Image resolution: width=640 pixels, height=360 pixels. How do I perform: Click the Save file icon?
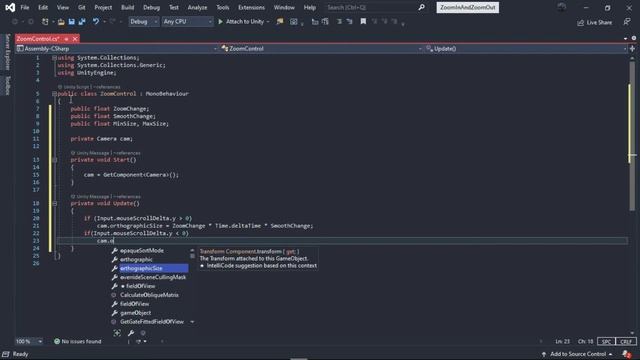pos(71,22)
